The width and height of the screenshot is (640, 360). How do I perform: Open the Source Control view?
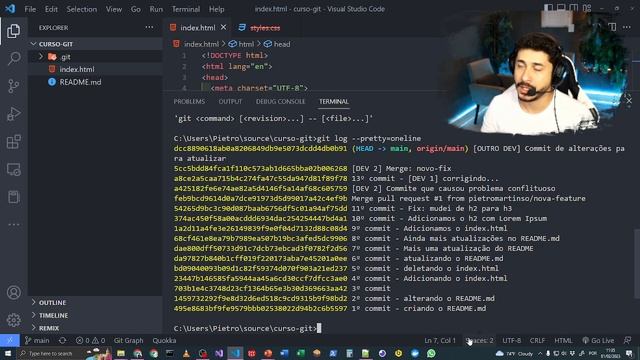tap(13, 86)
